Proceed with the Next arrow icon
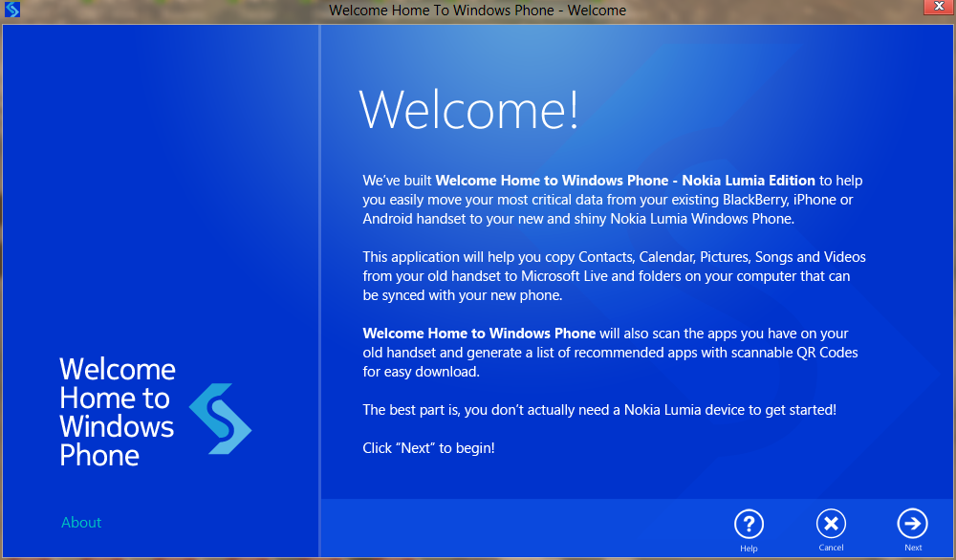 click(x=913, y=524)
